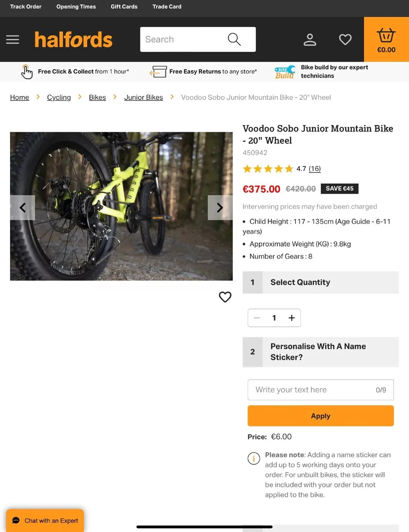
Task: Open the shopping basket showing €0.00
Action: 386,39
